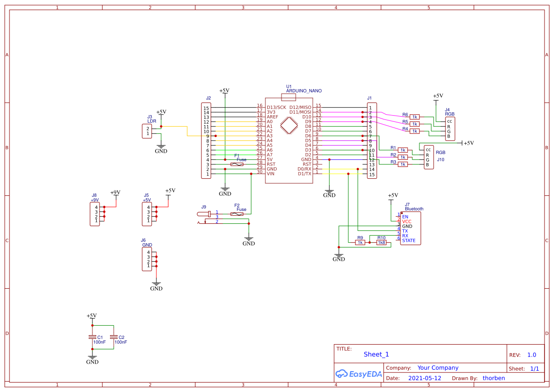The width and height of the screenshot is (554, 392).
Task: Click the EasyEDA logo in title block
Action: point(358,374)
